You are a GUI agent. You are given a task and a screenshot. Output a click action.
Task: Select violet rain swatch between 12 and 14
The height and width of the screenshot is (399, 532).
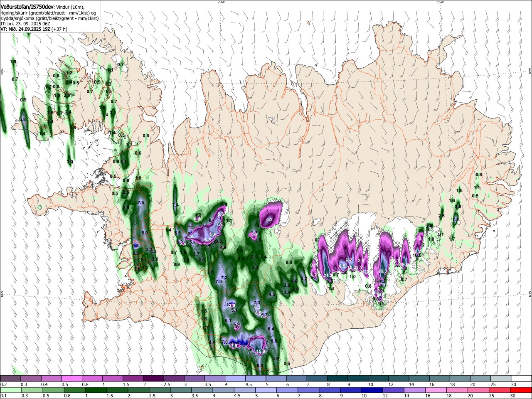[392, 390]
